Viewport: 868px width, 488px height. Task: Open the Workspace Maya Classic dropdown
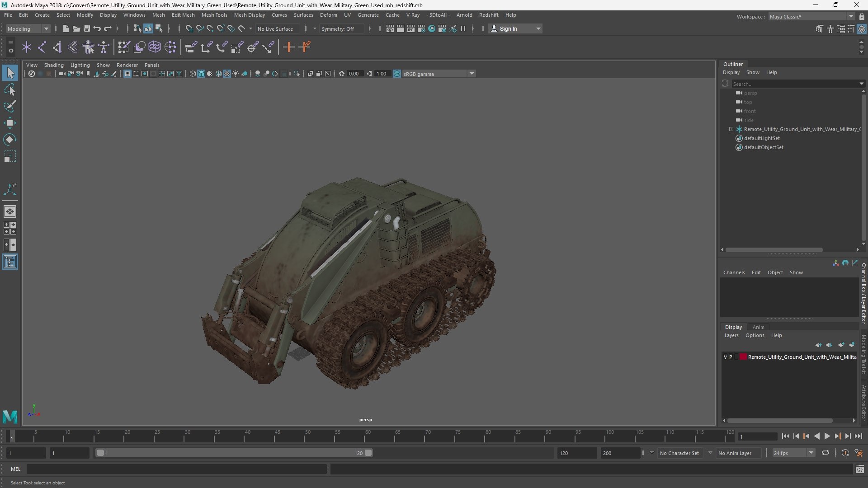point(811,16)
